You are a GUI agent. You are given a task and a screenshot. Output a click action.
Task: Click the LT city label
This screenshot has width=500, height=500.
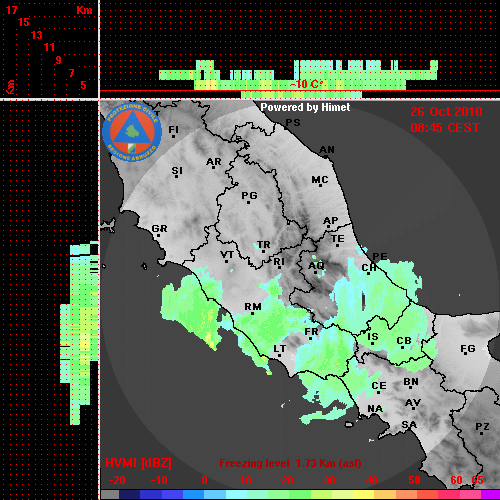pos(280,349)
